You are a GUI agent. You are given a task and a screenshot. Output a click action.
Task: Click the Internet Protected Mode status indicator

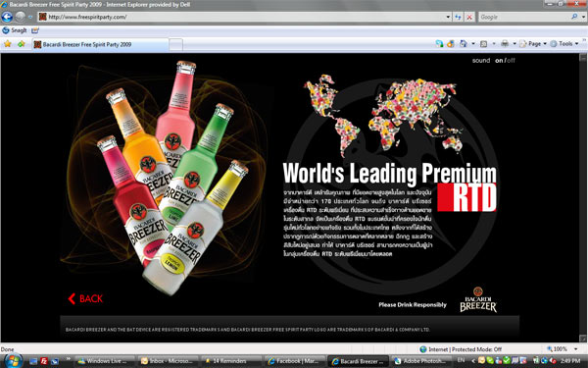pyautogui.click(x=461, y=349)
